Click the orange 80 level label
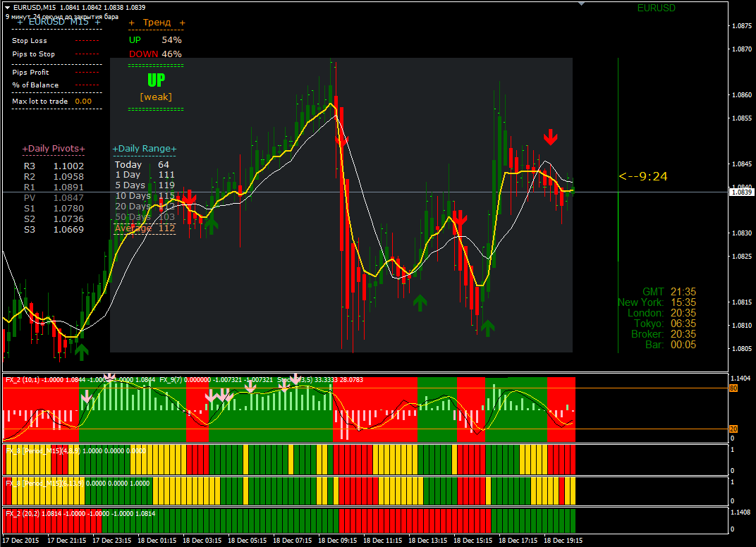The width and height of the screenshot is (756, 547). (733, 388)
